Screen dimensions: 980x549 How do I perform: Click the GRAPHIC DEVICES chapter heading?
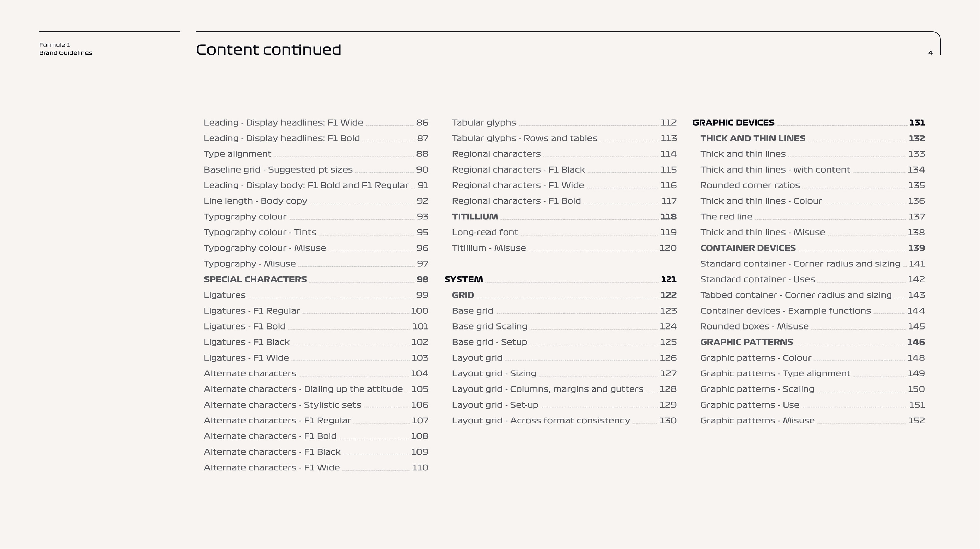733,123
